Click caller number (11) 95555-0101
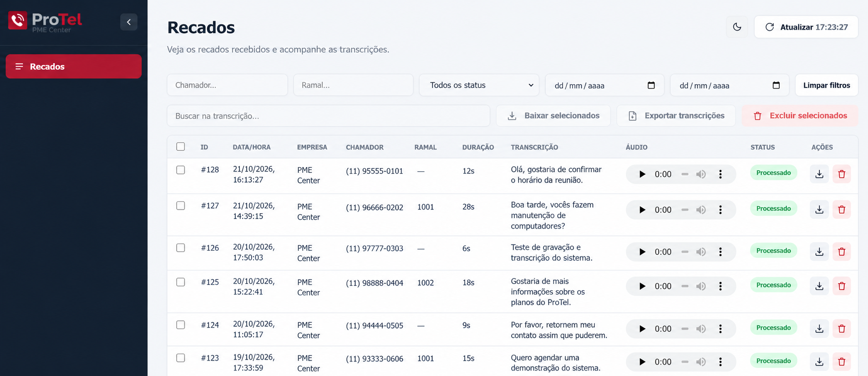Screen dimensions: 868x376 click(x=375, y=171)
